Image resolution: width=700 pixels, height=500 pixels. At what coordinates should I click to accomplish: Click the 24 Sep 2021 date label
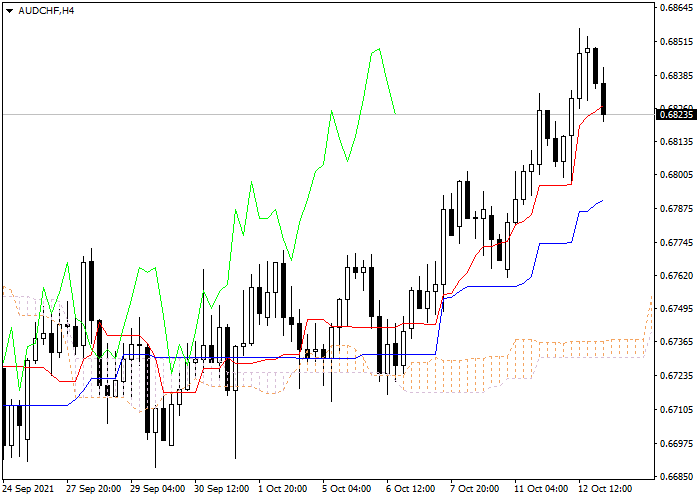29,489
